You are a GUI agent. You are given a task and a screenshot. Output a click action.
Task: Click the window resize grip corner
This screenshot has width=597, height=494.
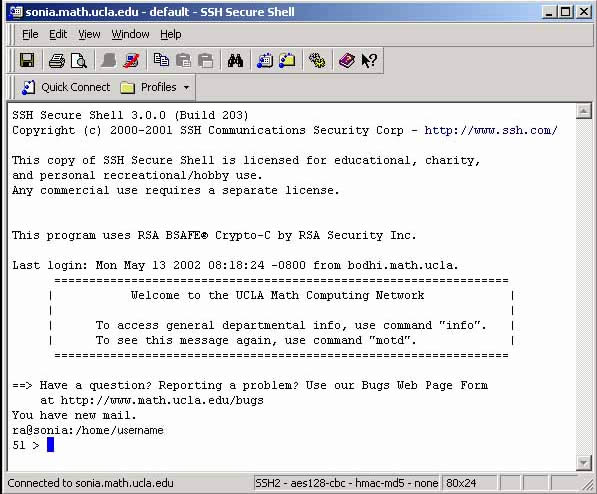tap(588, 484)
